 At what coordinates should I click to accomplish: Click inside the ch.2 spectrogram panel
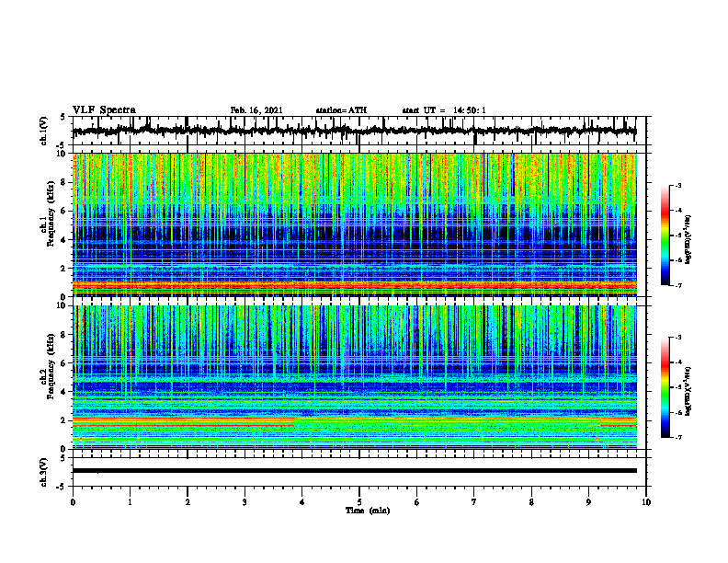coord(354,377)
